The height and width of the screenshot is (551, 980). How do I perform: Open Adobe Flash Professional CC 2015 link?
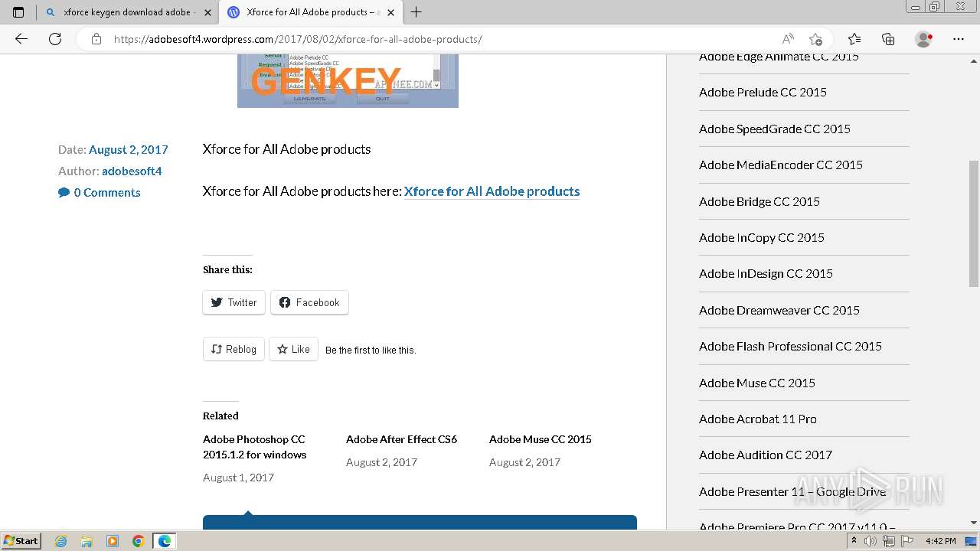pyautogui.click(x=790, y=346)
